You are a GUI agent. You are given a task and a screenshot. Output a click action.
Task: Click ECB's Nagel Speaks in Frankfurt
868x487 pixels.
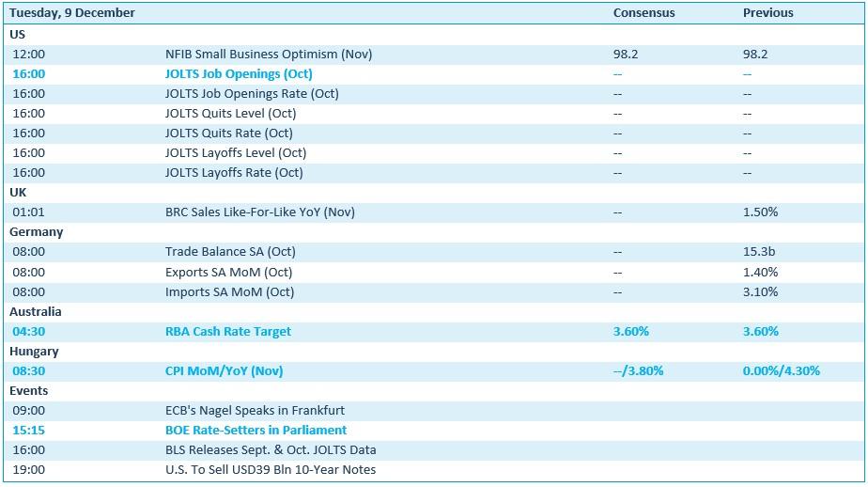(255, 410)
